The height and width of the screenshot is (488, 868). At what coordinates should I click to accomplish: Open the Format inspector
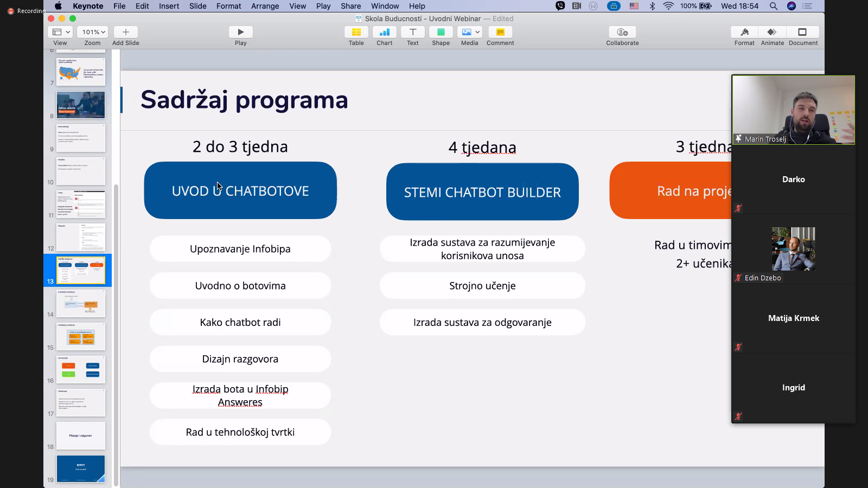click(x=744, y=32)
